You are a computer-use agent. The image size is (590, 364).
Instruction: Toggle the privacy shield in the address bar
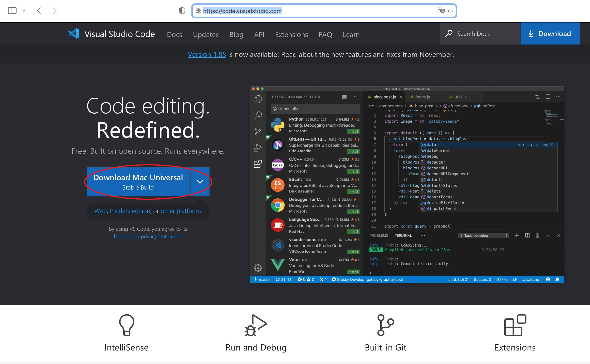point(182,11)
